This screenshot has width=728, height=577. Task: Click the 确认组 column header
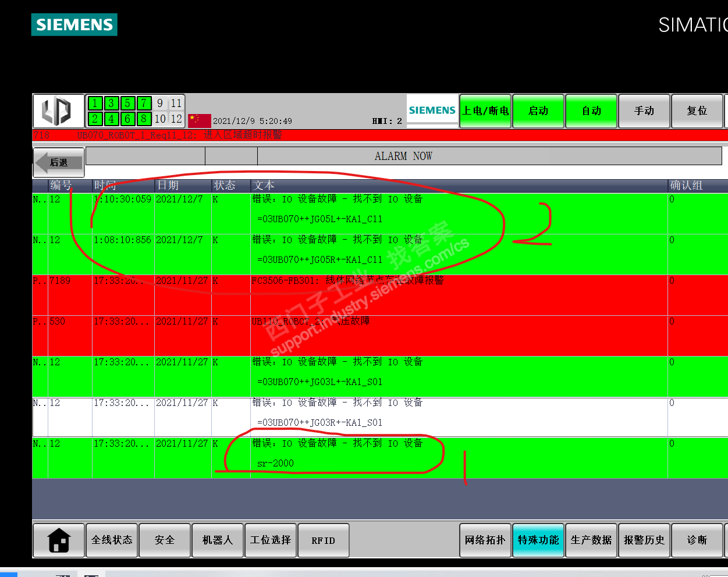coord(698,186)
